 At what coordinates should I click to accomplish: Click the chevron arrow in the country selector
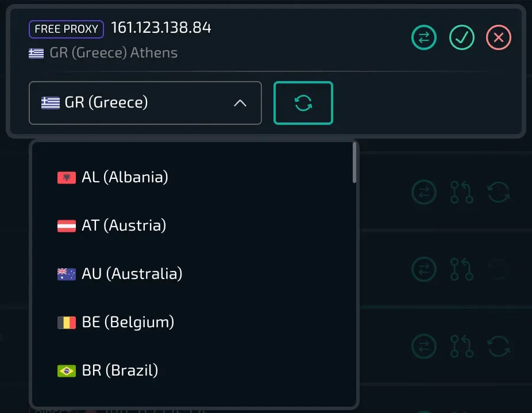(240, 103)
